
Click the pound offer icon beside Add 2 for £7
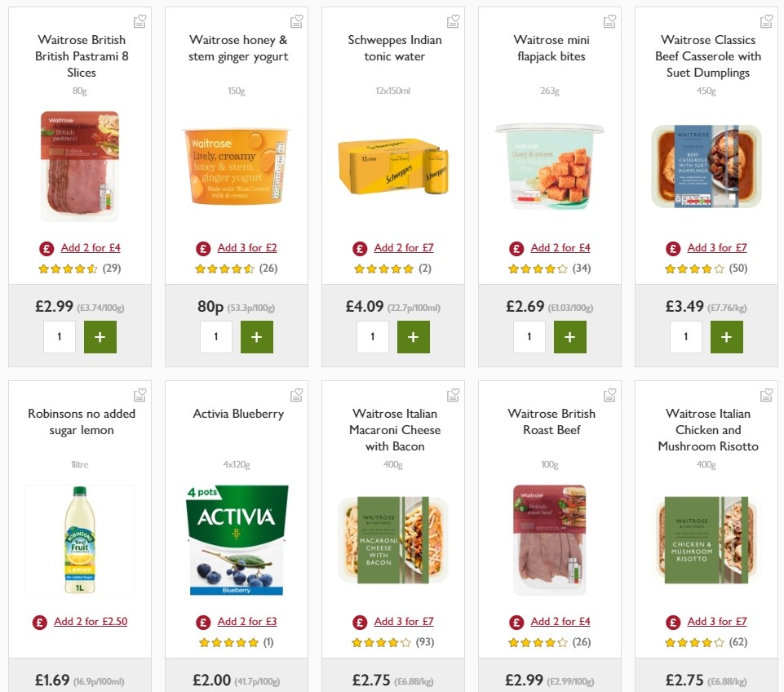point(360,247)
